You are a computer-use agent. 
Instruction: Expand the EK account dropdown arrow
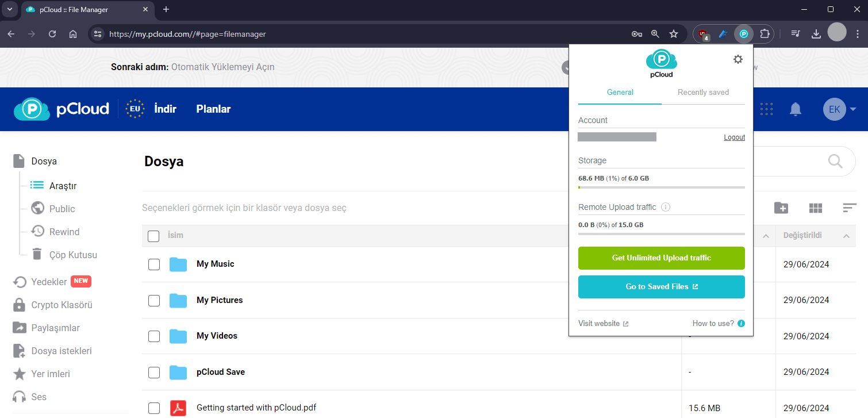click(x=853, y=109)
